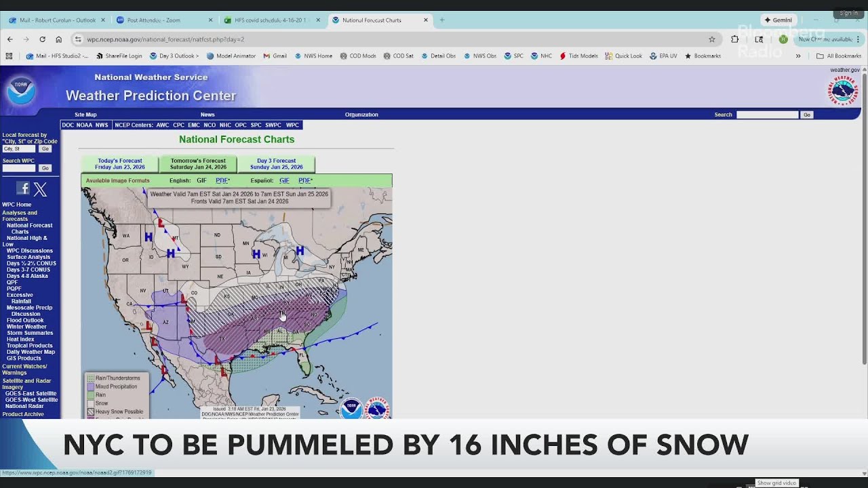Open the WPC Home sidebar link
The height and width of the screenshot is (488, 868).
pos(17,205)
